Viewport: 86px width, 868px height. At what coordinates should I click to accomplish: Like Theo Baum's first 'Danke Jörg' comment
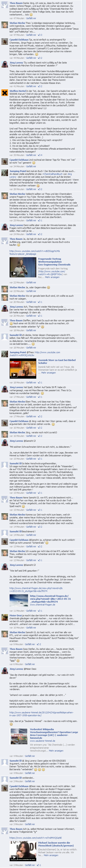click(x=31, y=18)
